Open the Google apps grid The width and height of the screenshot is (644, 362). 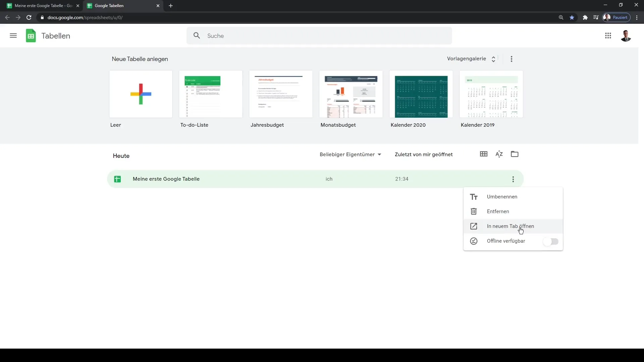(608, 36)
